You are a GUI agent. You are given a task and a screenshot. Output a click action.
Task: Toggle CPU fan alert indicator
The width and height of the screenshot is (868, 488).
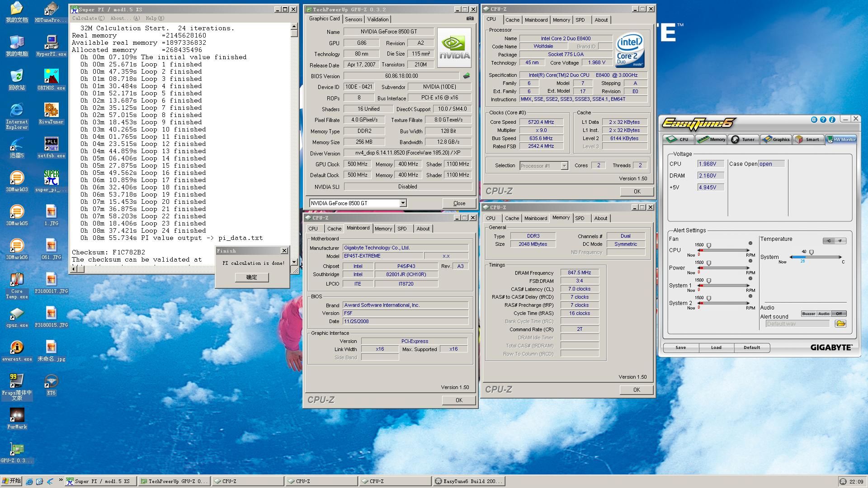tap(750, 243)
